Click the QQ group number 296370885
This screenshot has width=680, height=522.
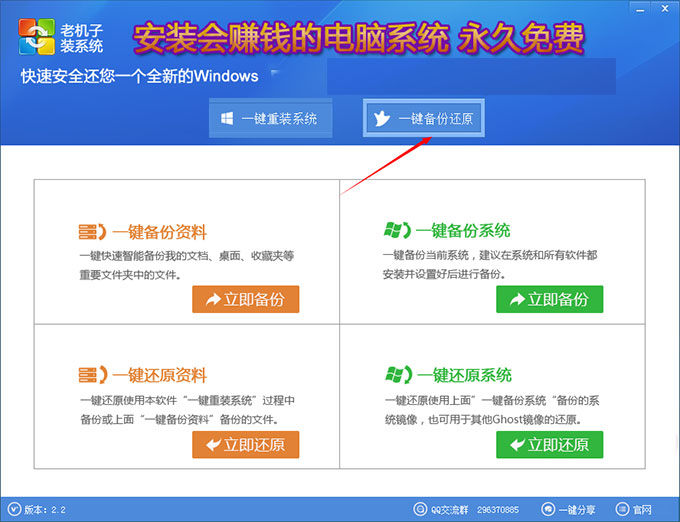click(x=498, y=509)
